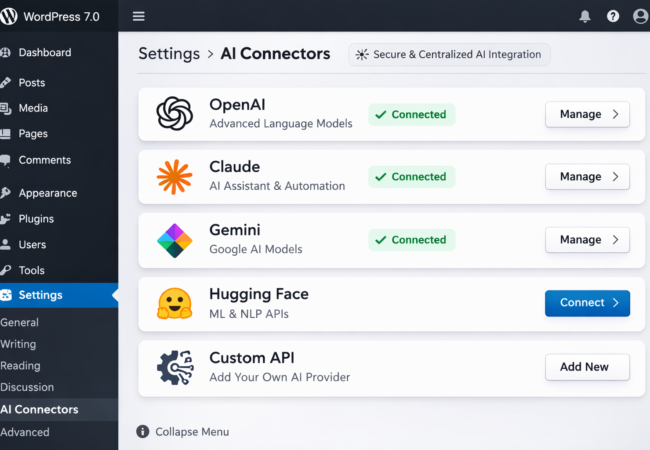Click the Claude starburst logo
This screenshot has width=650, height=450.
(x=174, y=177)
